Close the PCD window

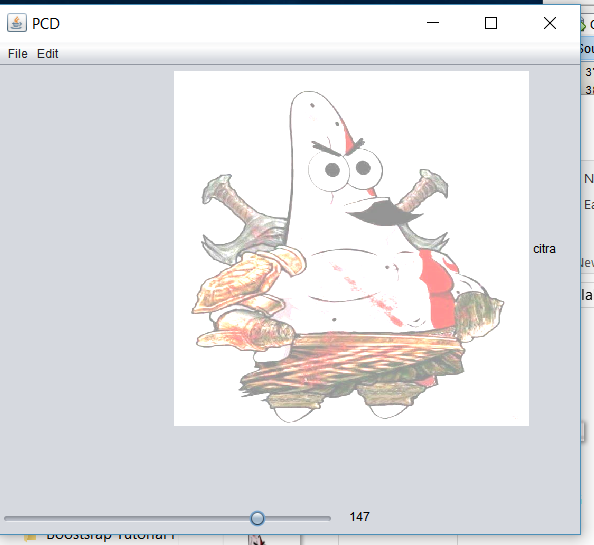click(550, 23)
